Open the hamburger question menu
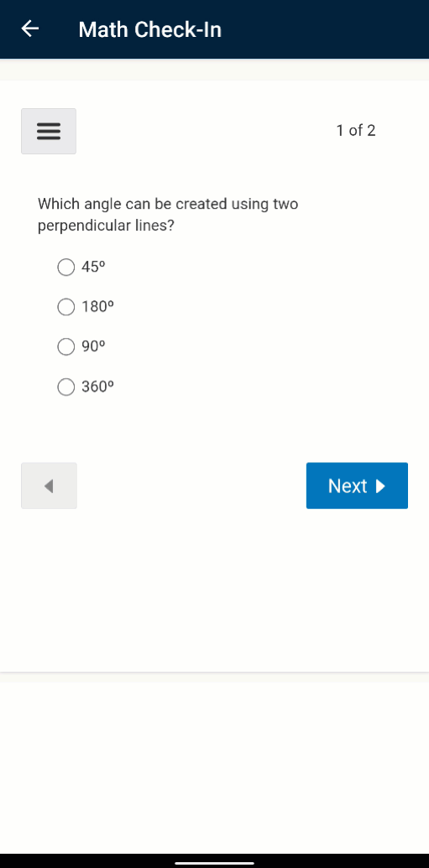Viewport: 429px width, 868px height. [x=49, y=131]
